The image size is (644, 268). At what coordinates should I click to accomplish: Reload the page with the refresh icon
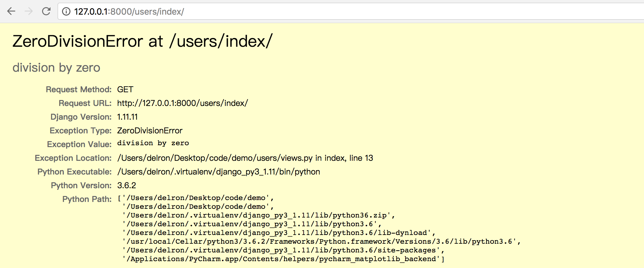[x=46, y=12]
